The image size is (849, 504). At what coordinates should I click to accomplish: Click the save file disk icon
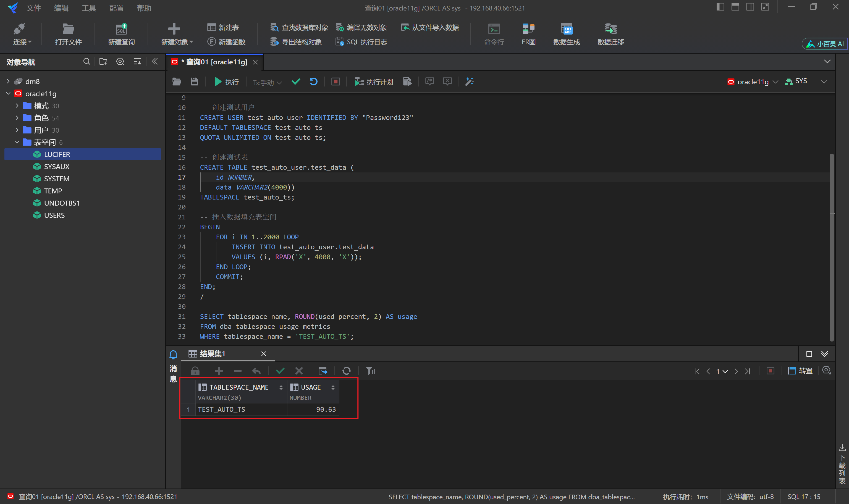pos(194,82)
